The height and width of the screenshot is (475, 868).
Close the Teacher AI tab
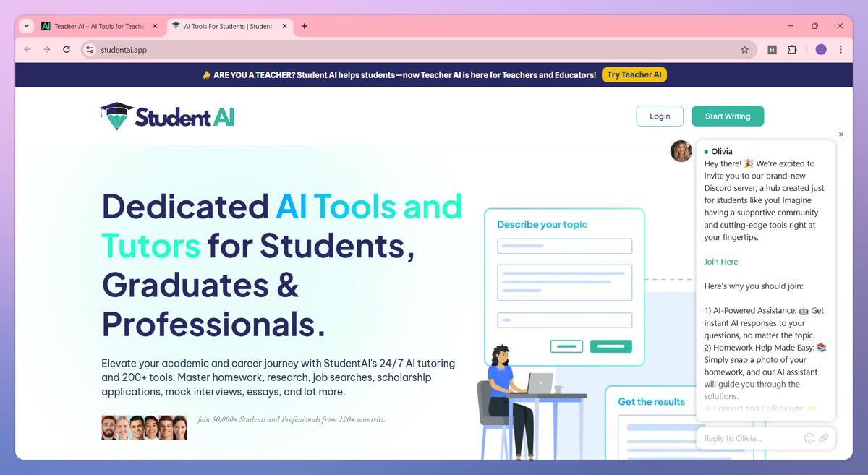pos(154,26)
